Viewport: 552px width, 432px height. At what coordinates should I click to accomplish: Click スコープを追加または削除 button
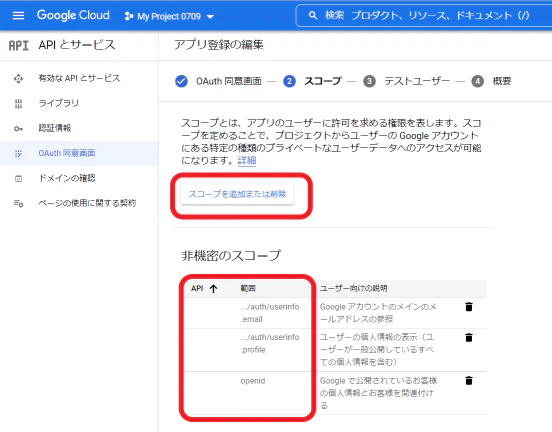tap(238, 194)
